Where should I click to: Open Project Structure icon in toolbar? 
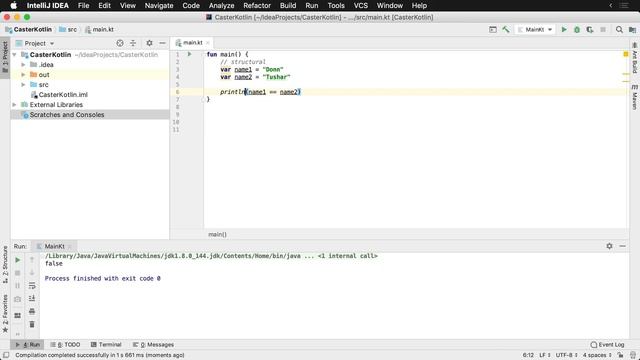[x=632, y=29]
